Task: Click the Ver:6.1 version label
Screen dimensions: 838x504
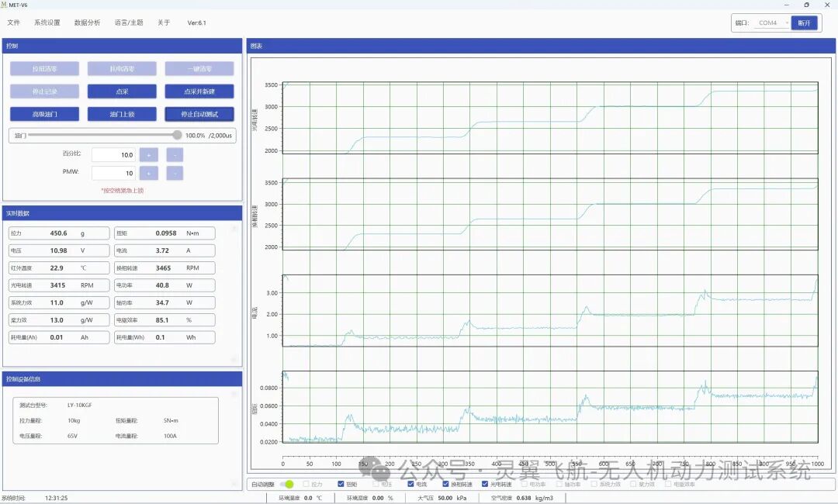Action: click(x=196, y=22)
